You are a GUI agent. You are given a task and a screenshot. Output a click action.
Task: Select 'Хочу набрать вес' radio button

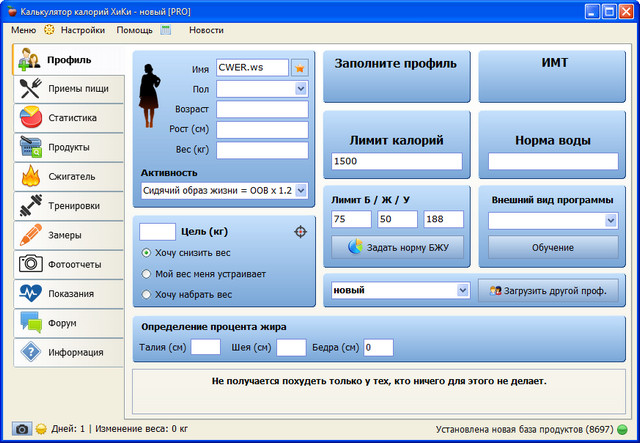[147, 295]
